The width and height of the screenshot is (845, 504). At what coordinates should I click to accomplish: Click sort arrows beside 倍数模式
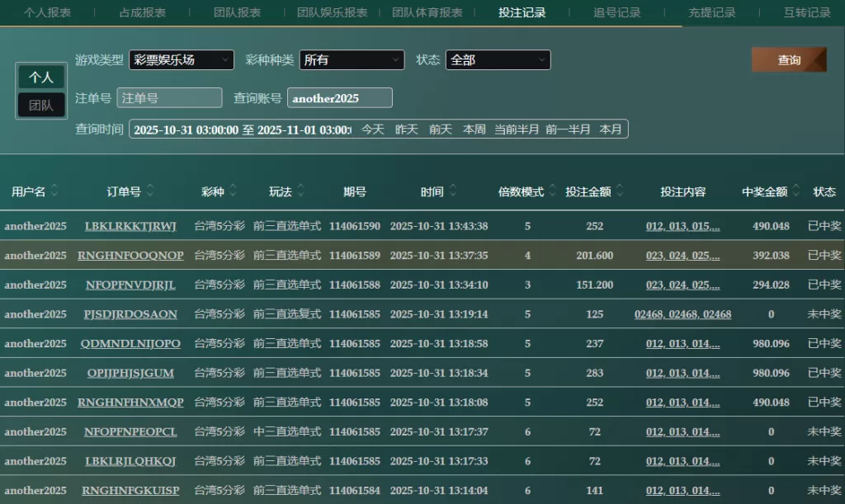(553, 191)
